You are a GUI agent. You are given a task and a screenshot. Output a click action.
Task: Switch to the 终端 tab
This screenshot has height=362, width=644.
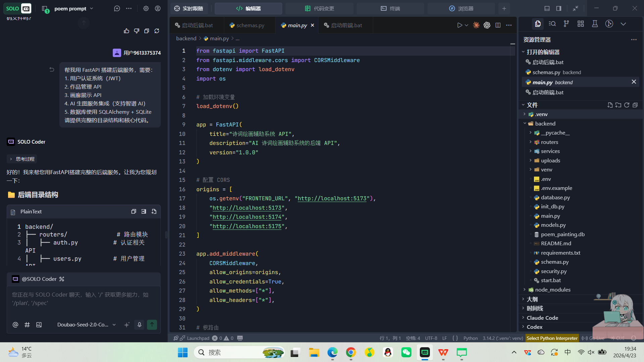point(390,8)
